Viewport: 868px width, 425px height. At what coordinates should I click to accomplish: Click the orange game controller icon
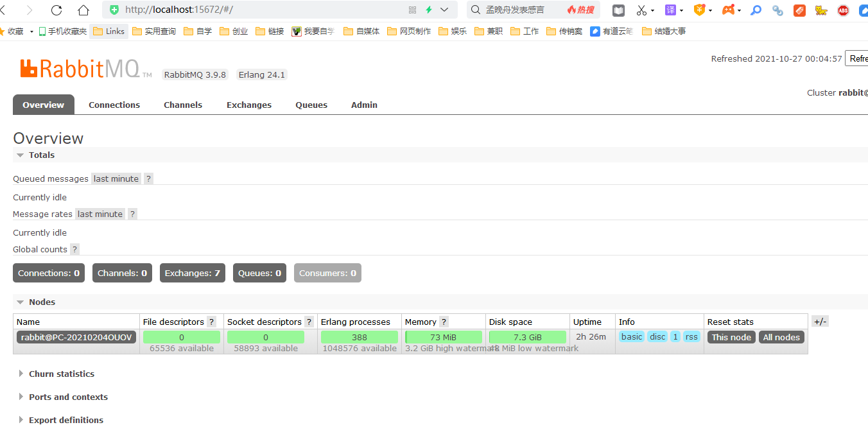[x=729, y=10]
